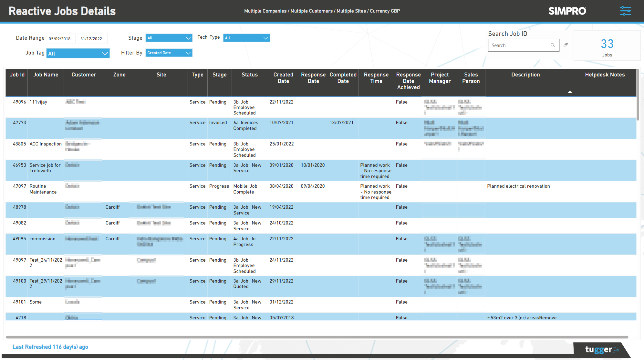This screenshot has width=644, height=360.
Task: Click 'Routine Maintenance' job name
Action: click(x=43, y=189)
